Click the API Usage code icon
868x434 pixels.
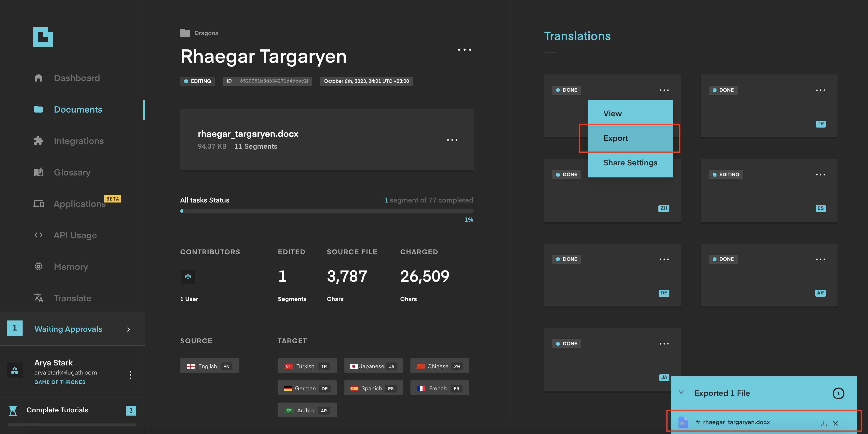(38, 235)
